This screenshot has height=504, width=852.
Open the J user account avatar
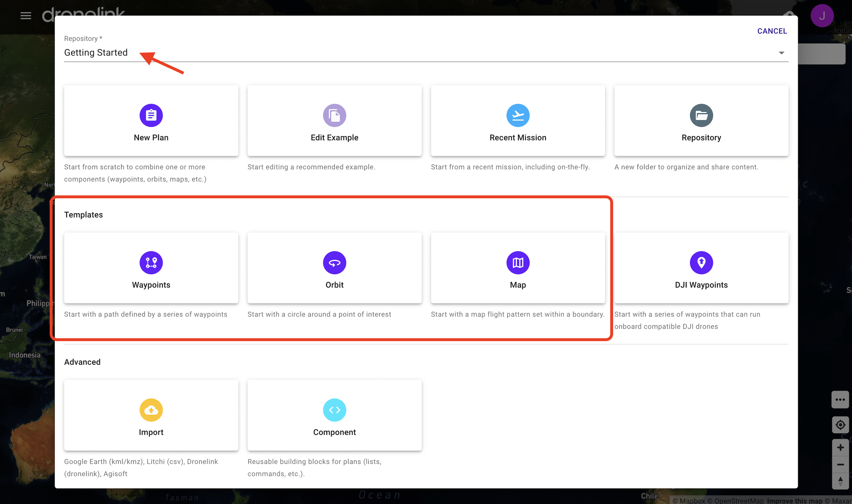822,16
